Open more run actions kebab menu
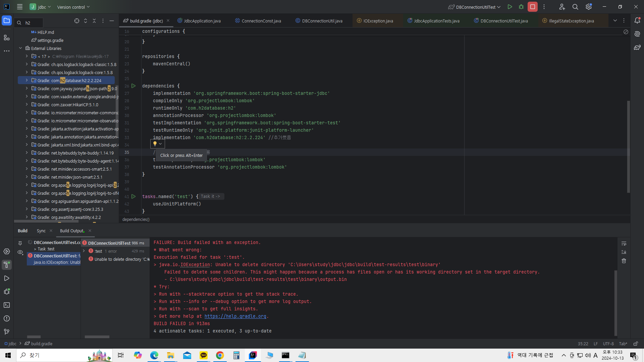This screenshot has height=362, width=644. pyautogui.click(x=544, y=7)
